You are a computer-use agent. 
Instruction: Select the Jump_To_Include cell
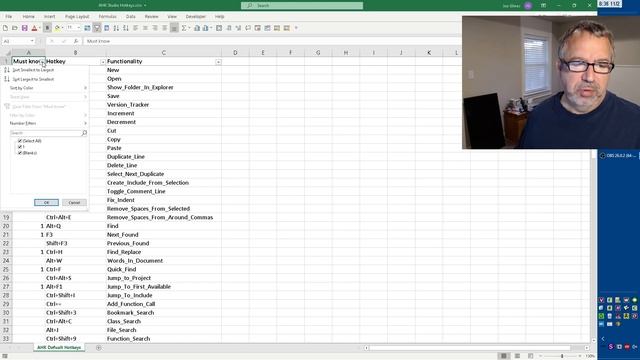pos(164,296)
